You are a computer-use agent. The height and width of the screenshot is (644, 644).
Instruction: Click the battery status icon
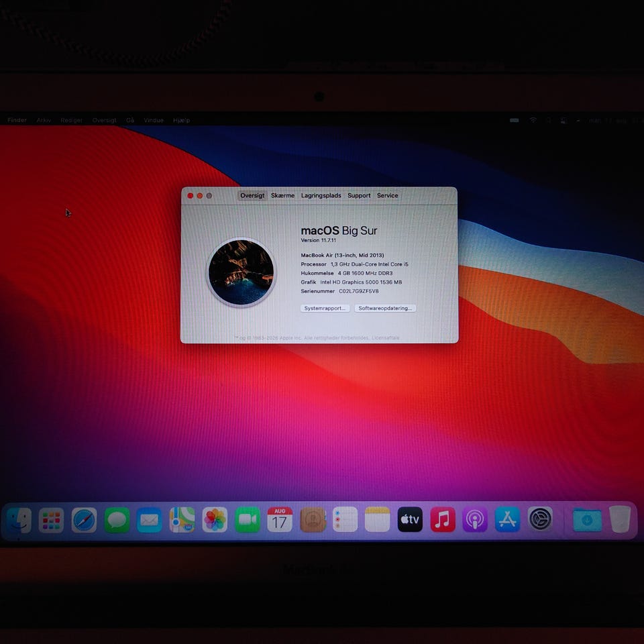point(515,120)
